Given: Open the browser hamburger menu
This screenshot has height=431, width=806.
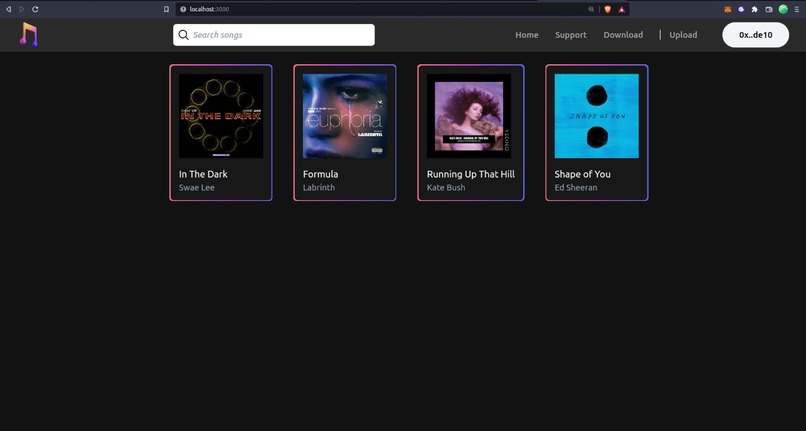Looking at the screenshot, I should (x=797, y=9).
